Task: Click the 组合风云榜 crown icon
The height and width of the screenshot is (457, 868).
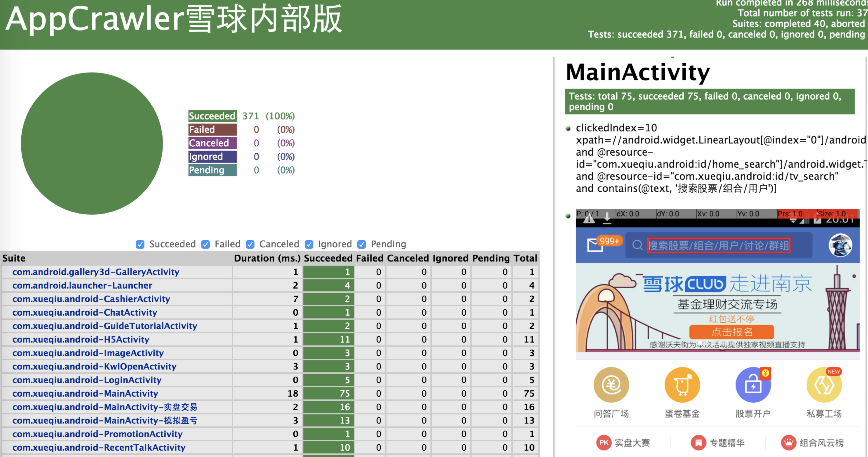Action: point(789,443)
